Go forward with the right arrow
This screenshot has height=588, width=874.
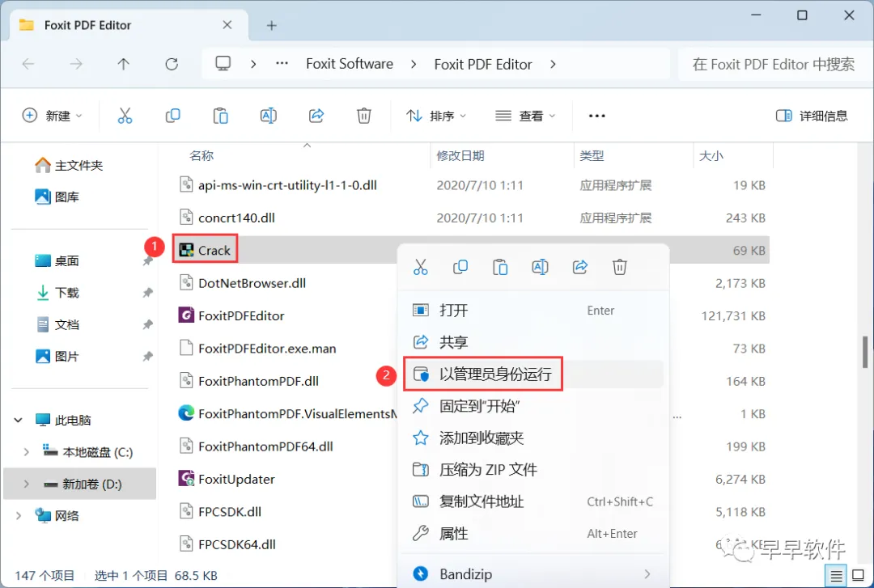[76, 64]
